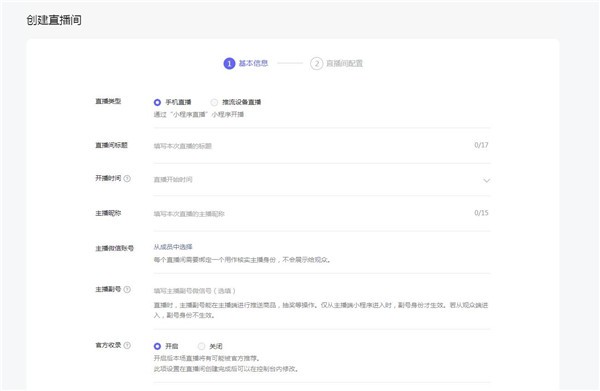Click help icon beside 开播时间 label

tap(127, 179)
